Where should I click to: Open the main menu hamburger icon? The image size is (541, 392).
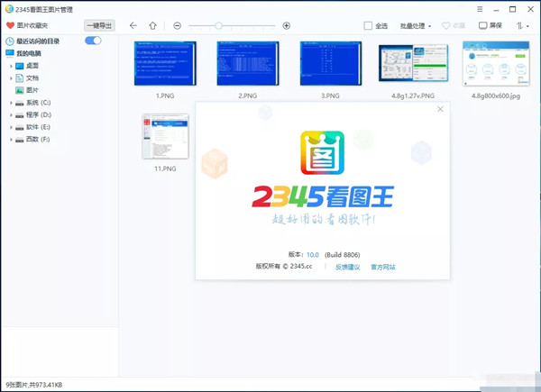[x=480, y=9]
